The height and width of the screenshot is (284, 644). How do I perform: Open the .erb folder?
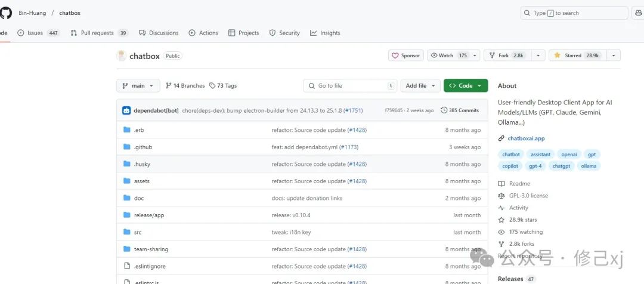139,130
